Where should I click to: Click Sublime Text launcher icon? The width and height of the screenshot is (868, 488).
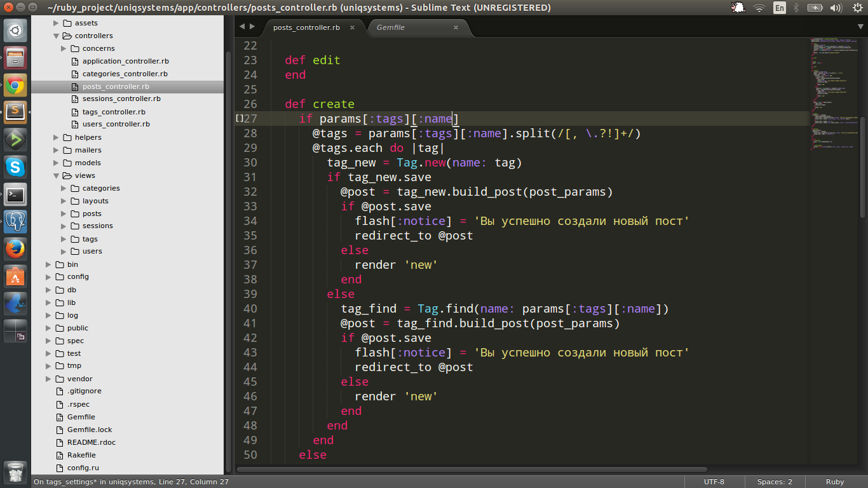pos(15,112)
